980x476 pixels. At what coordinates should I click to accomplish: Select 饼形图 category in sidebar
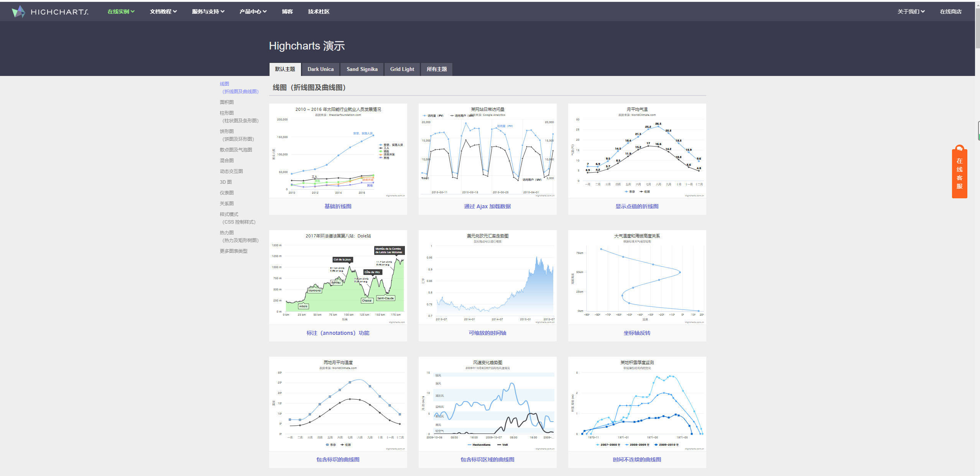[237, 135]
